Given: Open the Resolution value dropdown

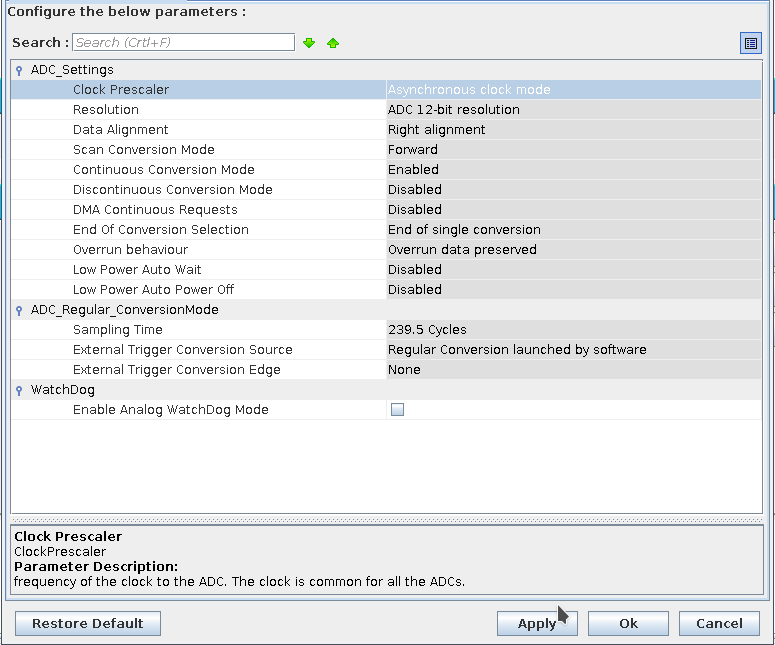Looking at the screenshot, I should coord(572,110).
